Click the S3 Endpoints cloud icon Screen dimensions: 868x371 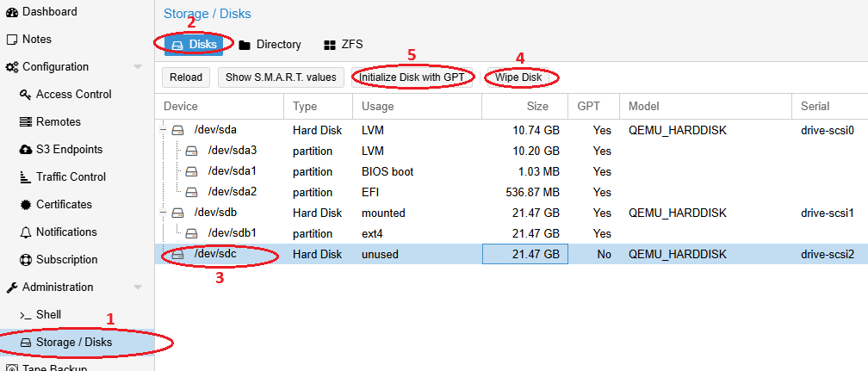tap(26, 150)
